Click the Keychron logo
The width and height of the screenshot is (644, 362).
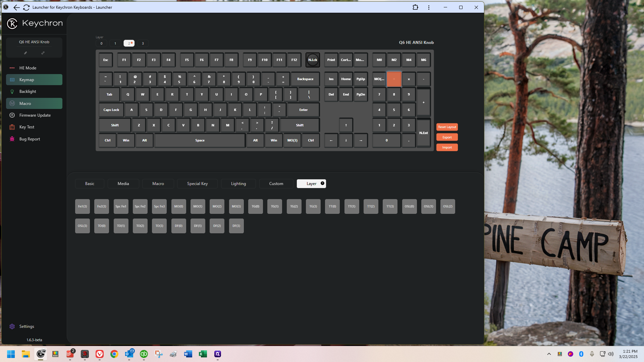coord(35,23)
